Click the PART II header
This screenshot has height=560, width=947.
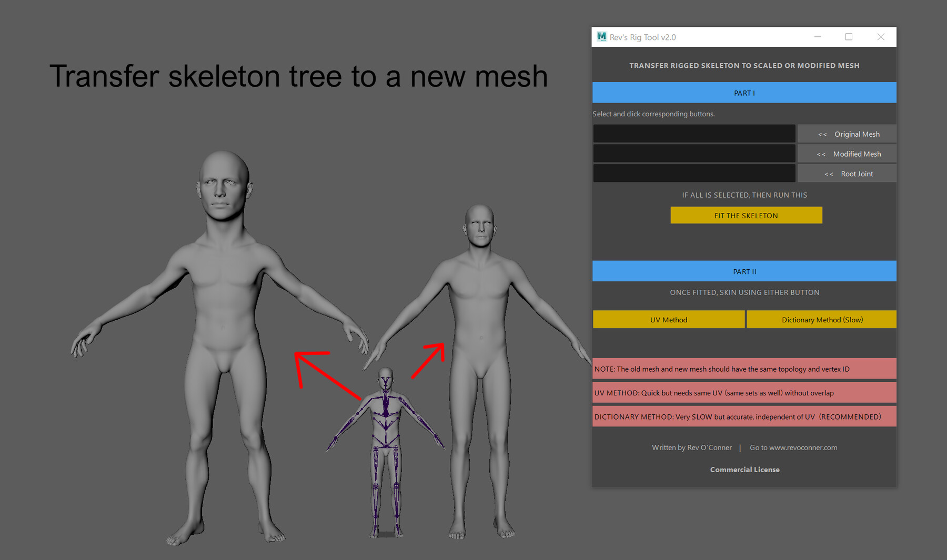[744, 271]
